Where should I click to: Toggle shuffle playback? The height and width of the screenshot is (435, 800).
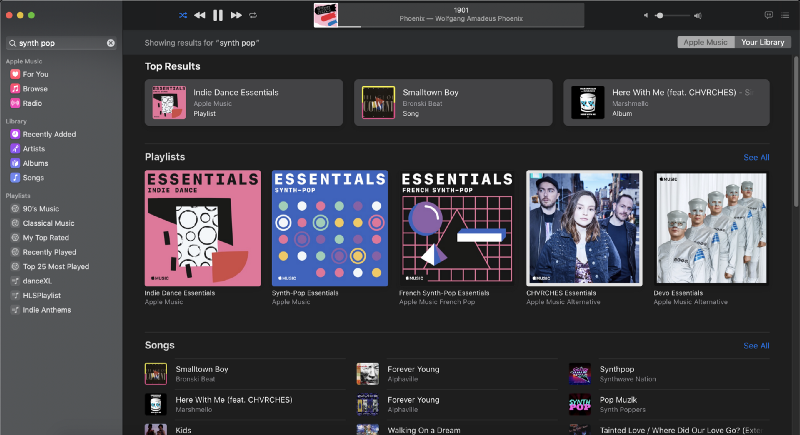[x=182, y=16]
